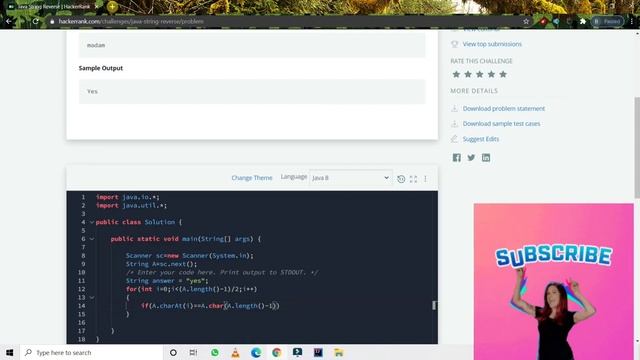Rate the challenge one star
The height and width of the screenshot is (360, 640).
tap(456, 74)
